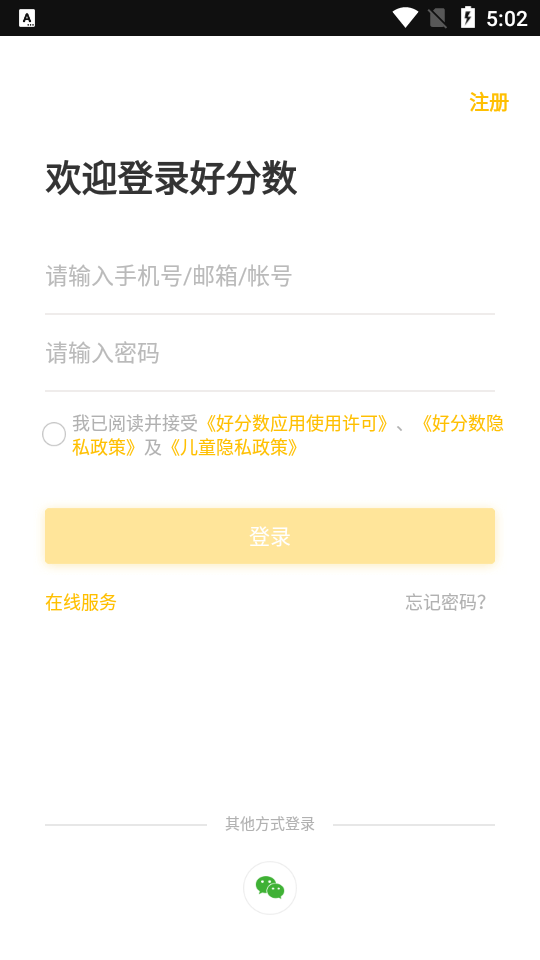Tap the 及 text before 儿童隐私政策
Image resolution: width=540 pixels, height=960 pixels.
tap(152, 448)
